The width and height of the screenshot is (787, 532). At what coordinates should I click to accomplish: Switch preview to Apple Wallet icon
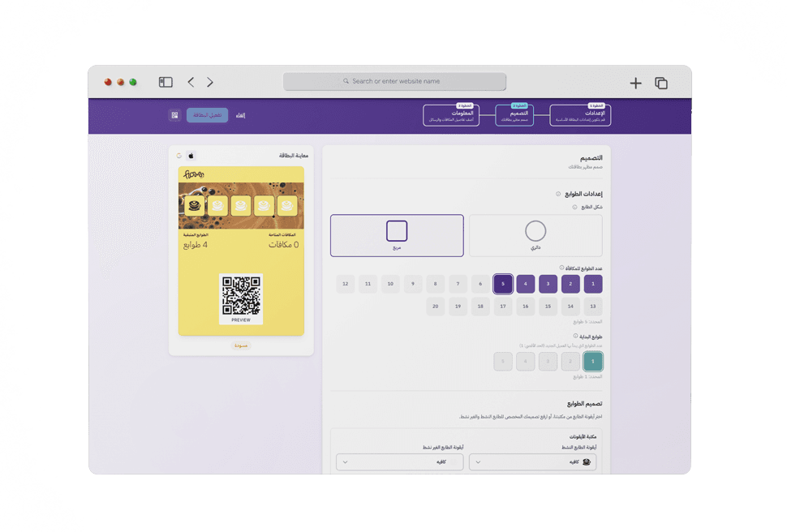coord(191,156)
